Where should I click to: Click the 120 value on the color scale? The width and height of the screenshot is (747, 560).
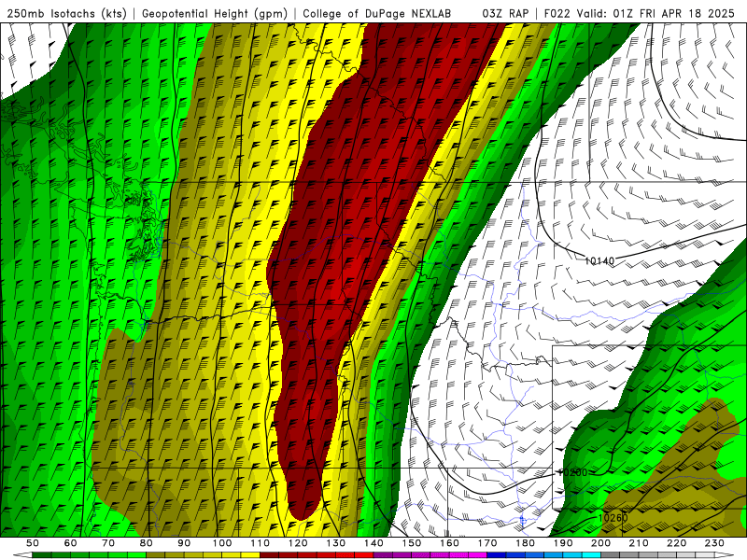pyautogui.click(x=298, y=543)
